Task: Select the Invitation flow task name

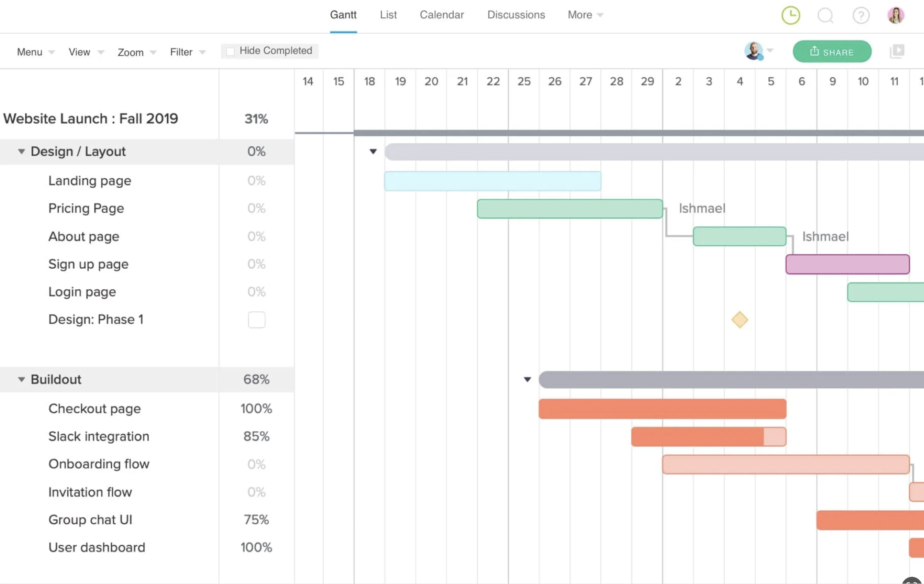Action: 90,492
